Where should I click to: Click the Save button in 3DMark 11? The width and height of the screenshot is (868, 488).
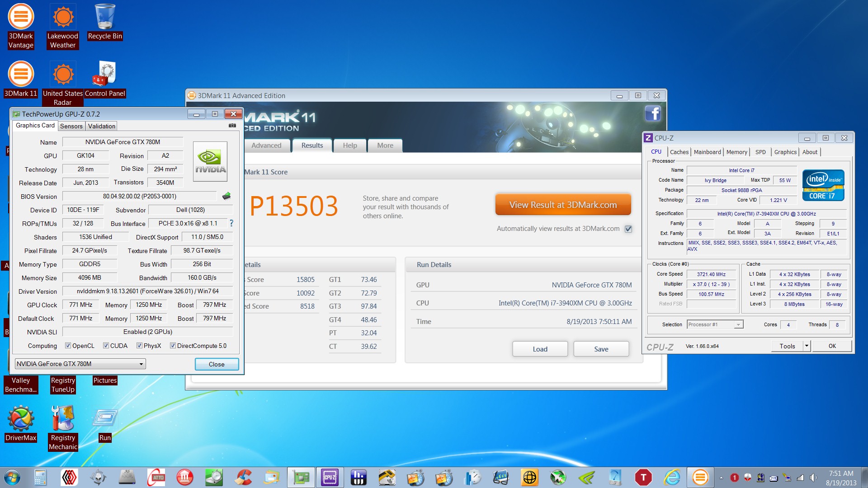point(601,349)
